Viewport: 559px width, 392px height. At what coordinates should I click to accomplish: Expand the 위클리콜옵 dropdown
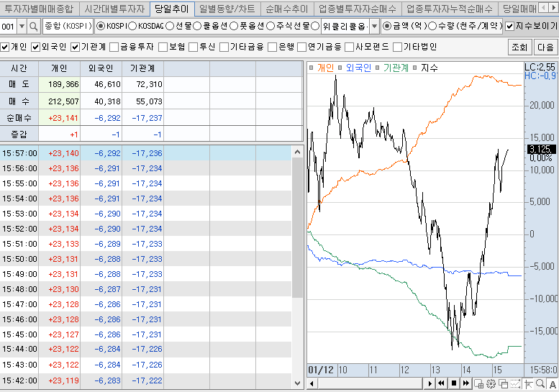click(x=374, y=26)
